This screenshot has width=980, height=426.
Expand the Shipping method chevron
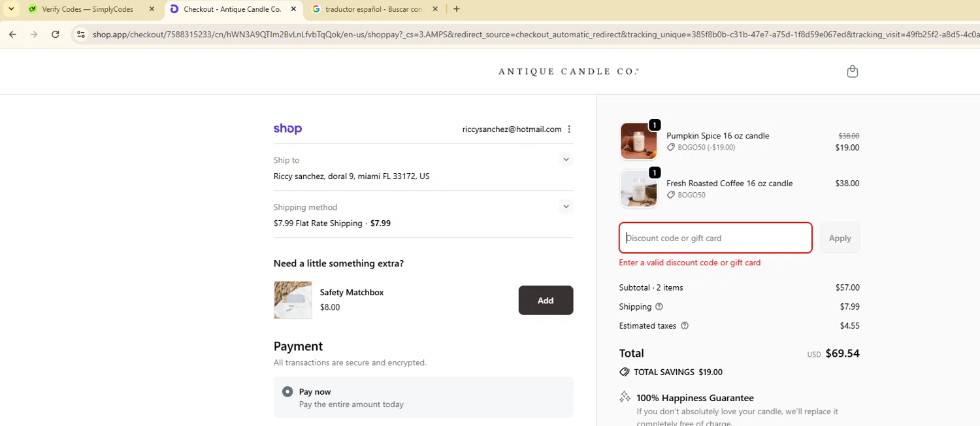(566, 206)
